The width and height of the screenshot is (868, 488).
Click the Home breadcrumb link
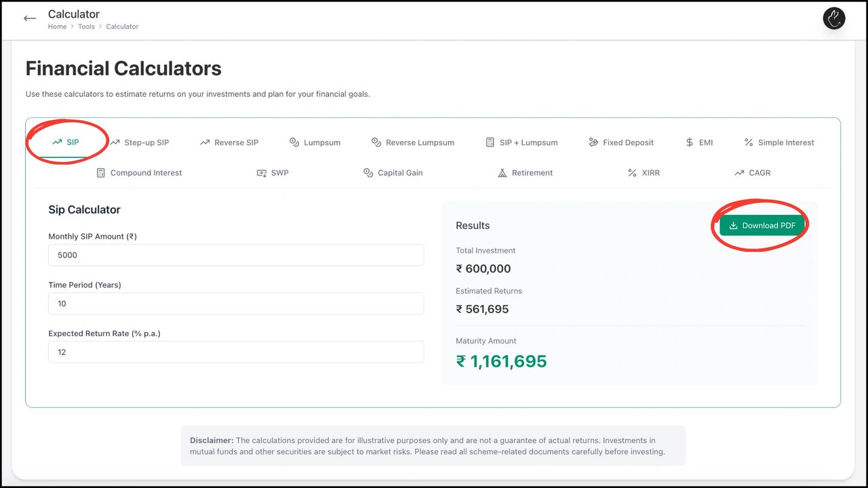click(57, 26)
